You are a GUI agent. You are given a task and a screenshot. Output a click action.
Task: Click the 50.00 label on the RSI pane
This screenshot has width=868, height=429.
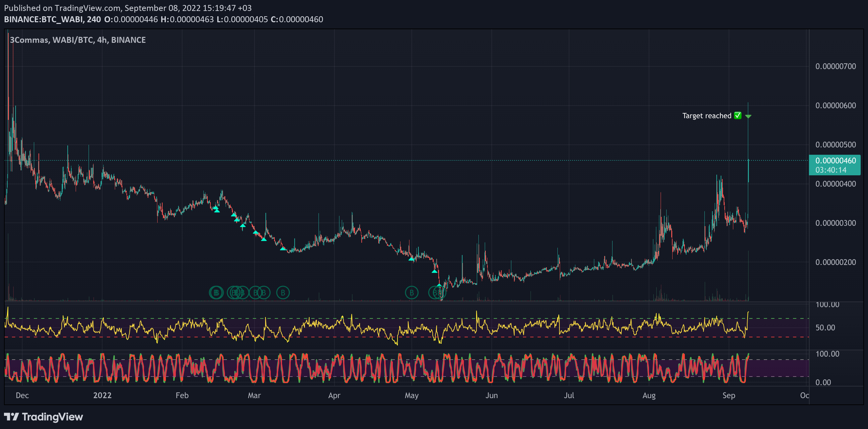click(825, 327)
